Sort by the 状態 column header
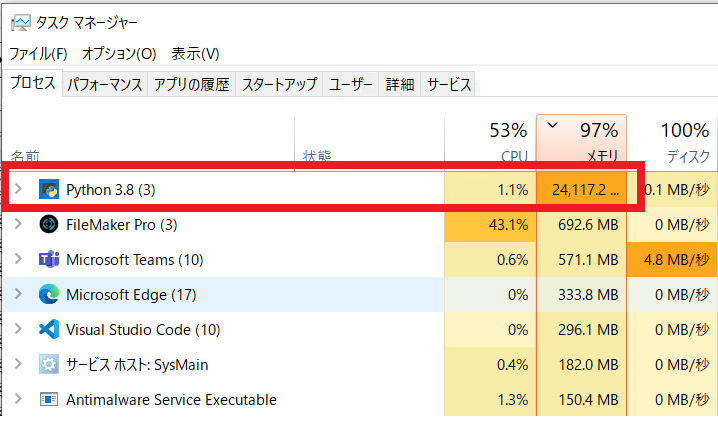This screenshot has height=426, width=718. point(370,142)
